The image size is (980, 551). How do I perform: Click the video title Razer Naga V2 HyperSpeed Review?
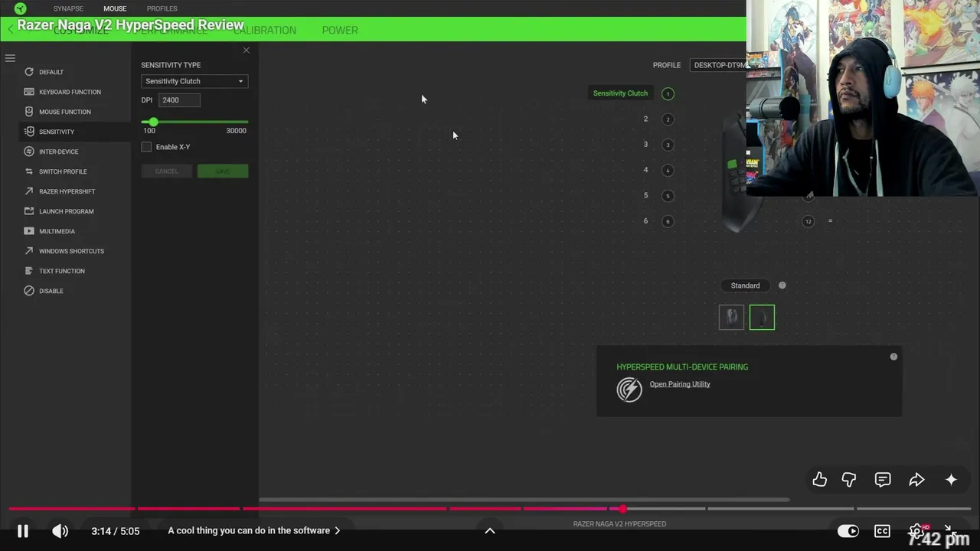click(x=130, y=25)
